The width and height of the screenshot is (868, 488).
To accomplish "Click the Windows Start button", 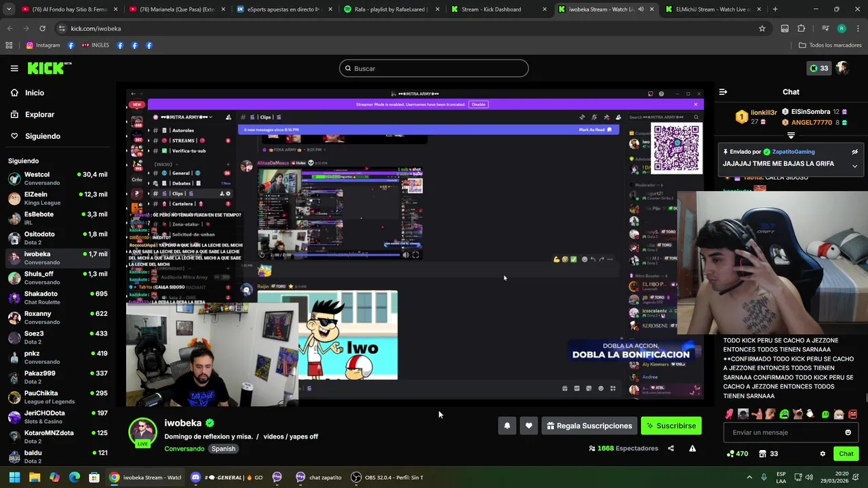I will [14, 477].
